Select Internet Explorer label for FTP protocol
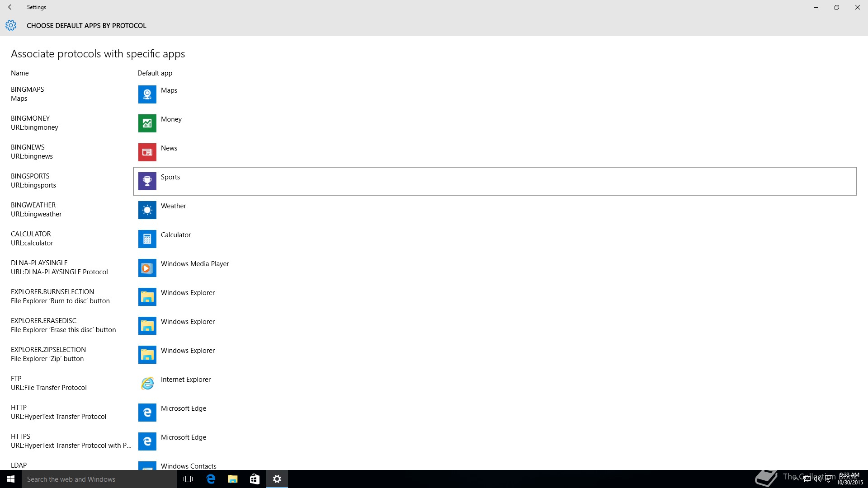The height and width of the screenshot is (488, 868). coord(186,380)
